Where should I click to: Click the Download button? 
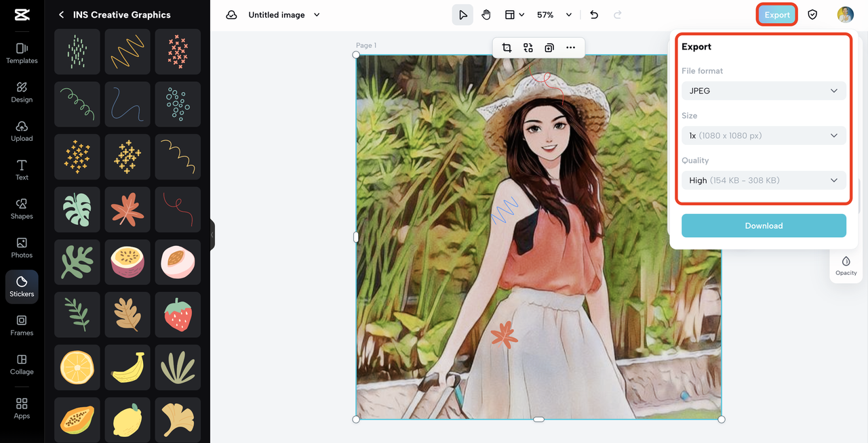pos(764,226)
